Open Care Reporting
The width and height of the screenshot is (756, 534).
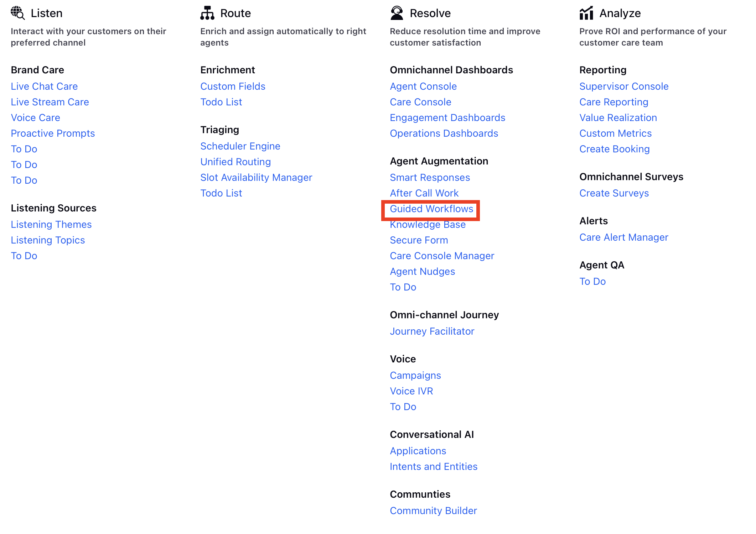tap(614, 102)
